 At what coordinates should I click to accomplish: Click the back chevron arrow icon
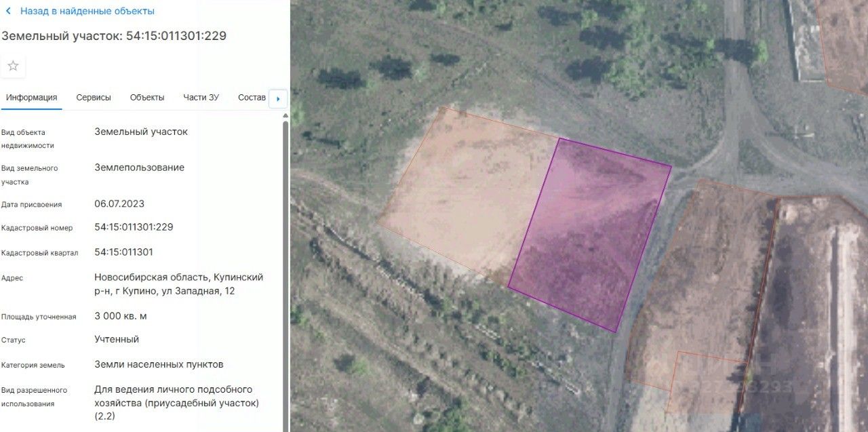tap(8, 11)
